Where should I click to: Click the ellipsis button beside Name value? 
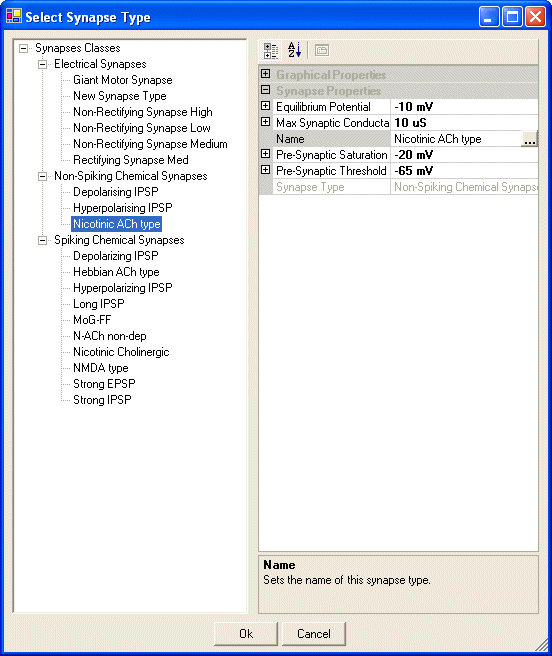coord(529,139)
